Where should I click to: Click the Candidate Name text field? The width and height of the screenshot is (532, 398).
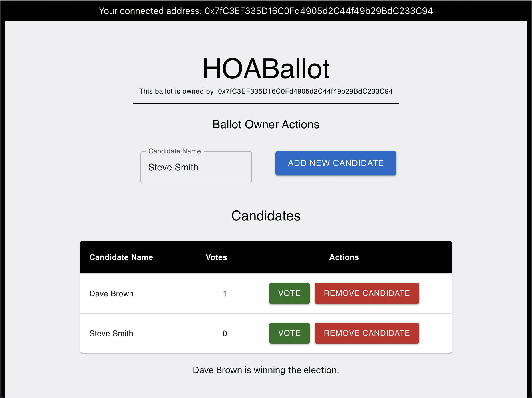coord(196,167)
